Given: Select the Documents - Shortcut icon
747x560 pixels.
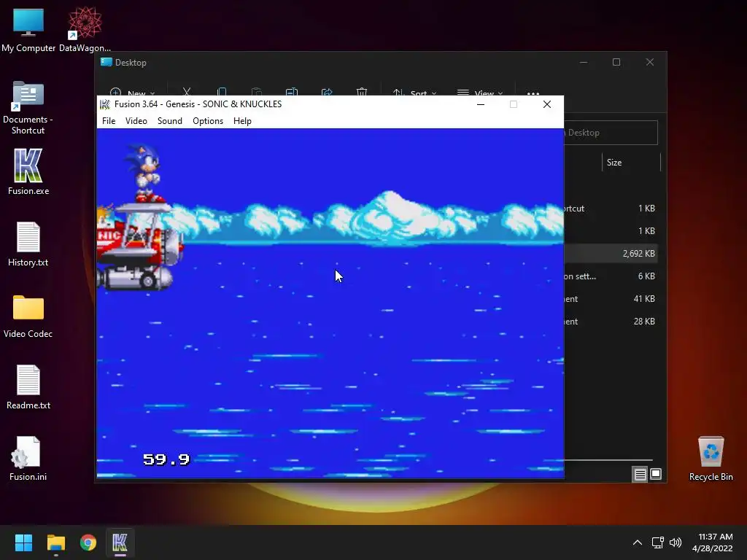Looking at the screenshot, I should 28,108.
